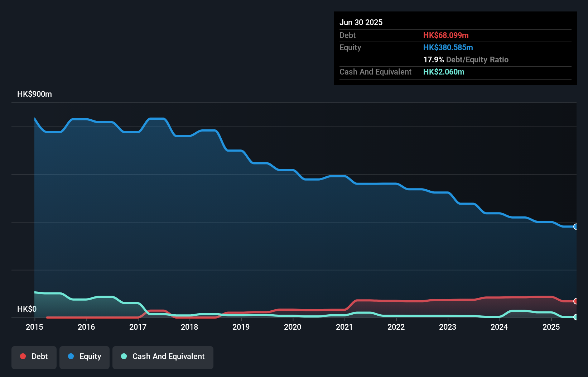The width and height of the screenshot is (588, 377).
Task: Click the 17.9% Debt/Equity Ratio text
Action: pyautogui.click(x=466, y=59)
